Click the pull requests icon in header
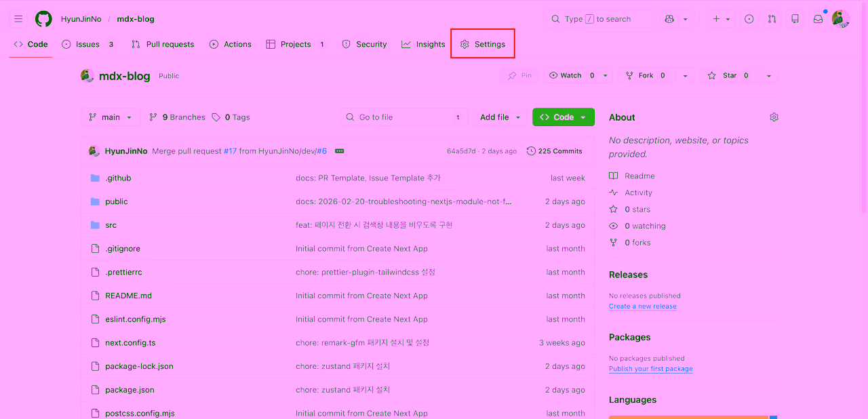Screen dimensions: 868x419 (x=772, y=18)
